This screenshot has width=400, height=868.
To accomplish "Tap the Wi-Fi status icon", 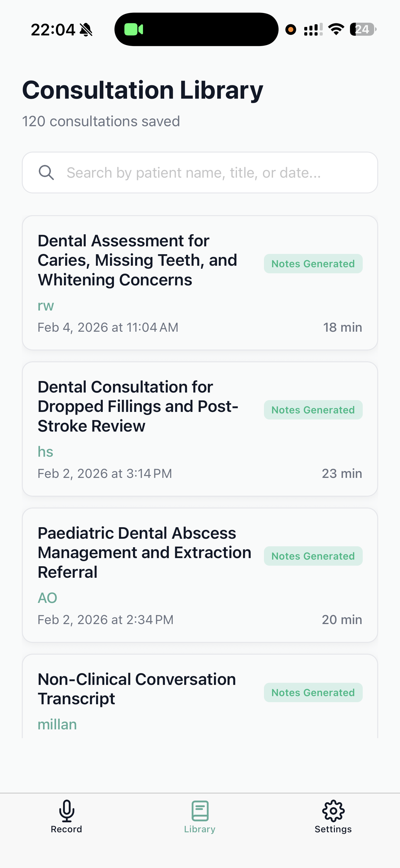I will [336, 29].
